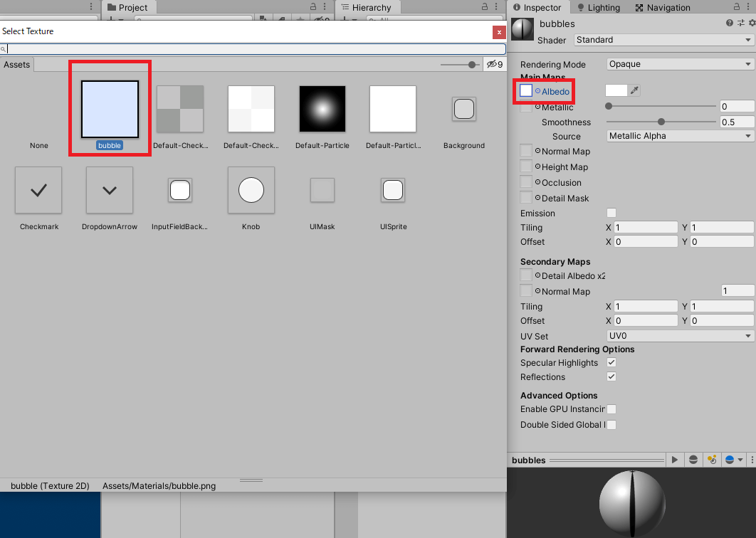
Task: Enable GPU Instancing checkbox
Action: click(x=611, y=409)
